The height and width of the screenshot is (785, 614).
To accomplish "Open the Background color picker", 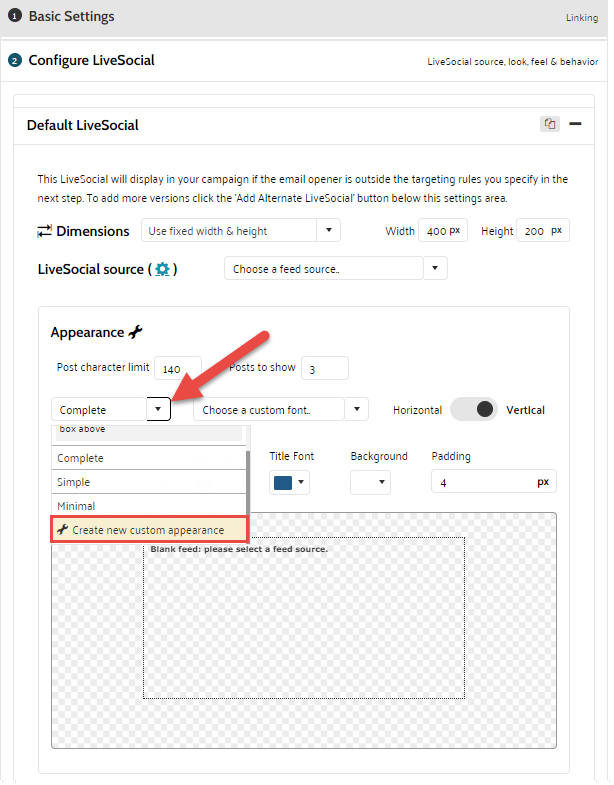I will (369, 483).
